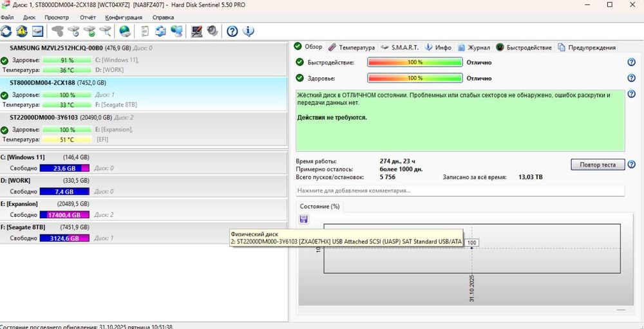The width and height of the screenshot is (644, 329).
Task: Click the refresh with yellow warning icon
Action: 21,31
